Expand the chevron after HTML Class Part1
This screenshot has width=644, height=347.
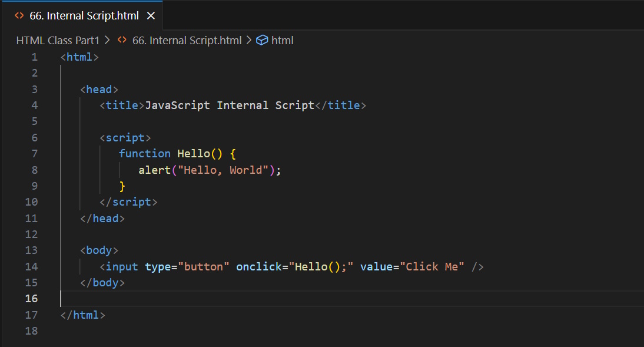click(107, 40)
